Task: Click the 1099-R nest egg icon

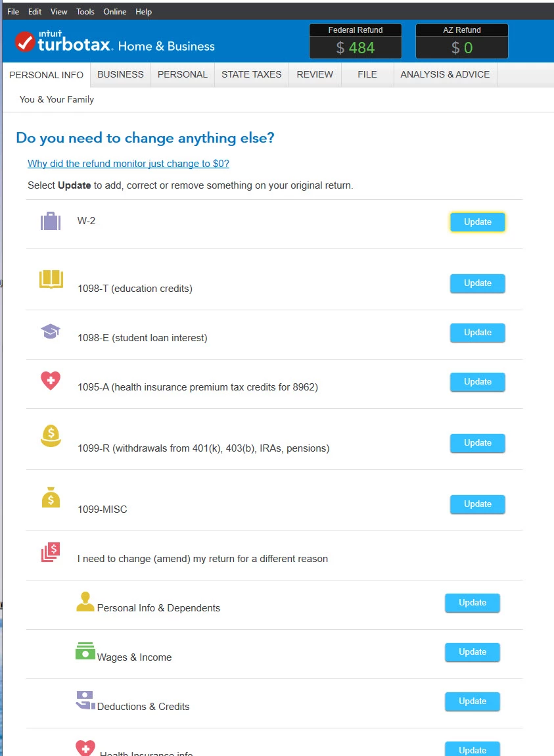Action: click(x=51, y=436)
